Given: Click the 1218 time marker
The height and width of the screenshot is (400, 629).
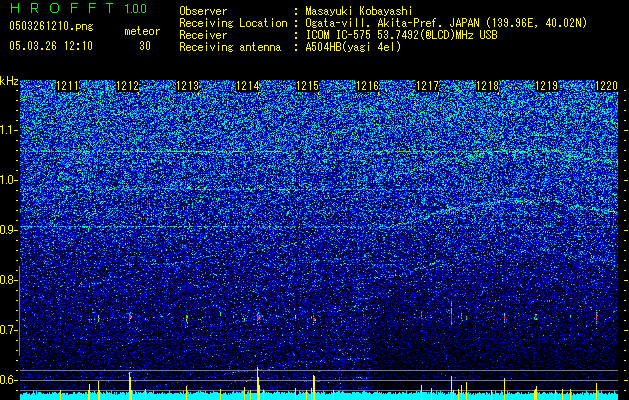Looking at the screenshot, I should pos(487,86).
